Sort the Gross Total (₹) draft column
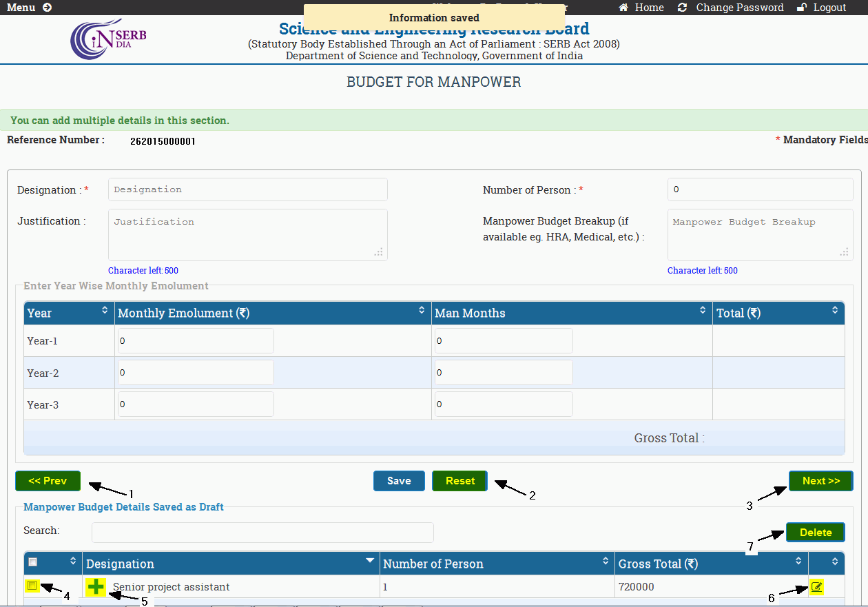This screenshot has width=868, height=607. click(798, 562)
